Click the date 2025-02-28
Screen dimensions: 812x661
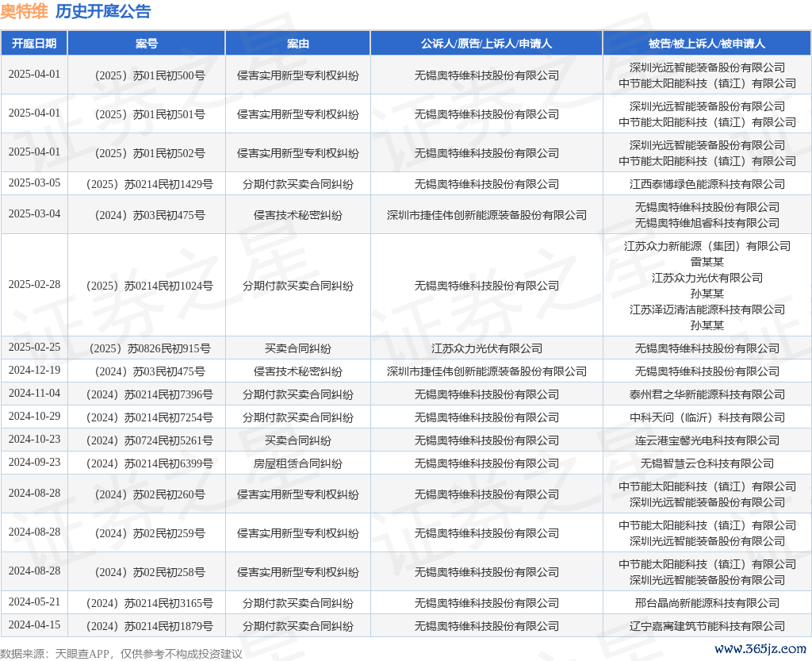point(34,284)
